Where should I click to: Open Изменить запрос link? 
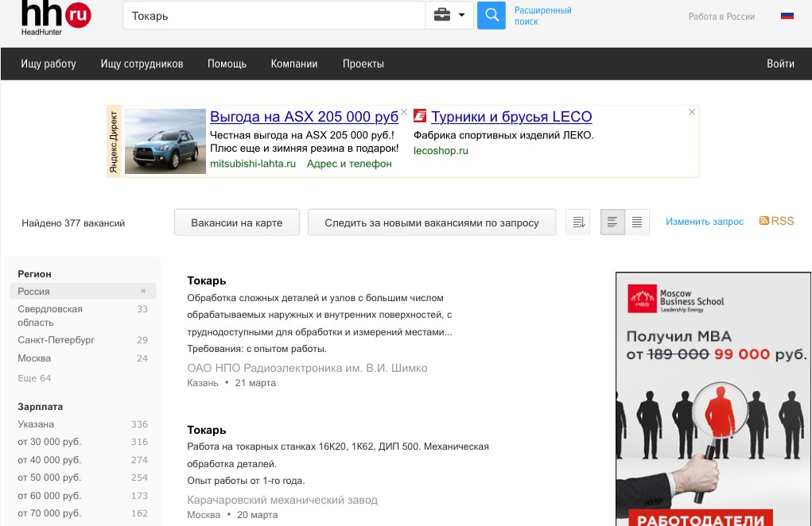pos(705,222)
